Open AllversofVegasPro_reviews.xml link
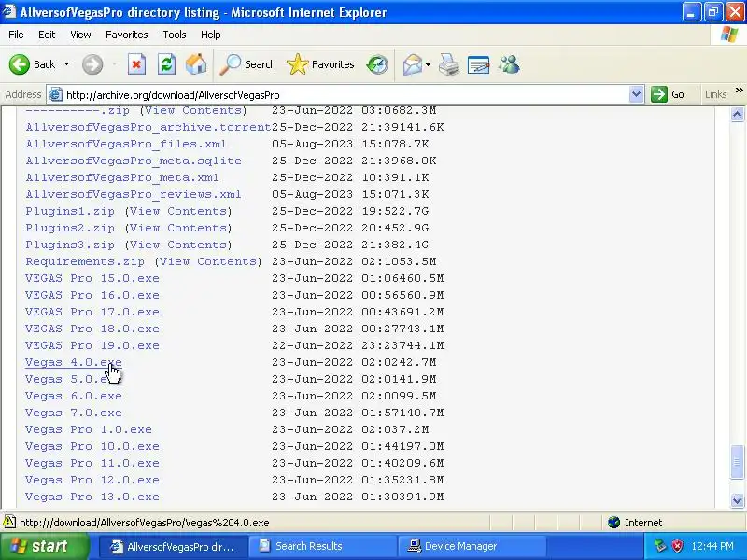 134,194
